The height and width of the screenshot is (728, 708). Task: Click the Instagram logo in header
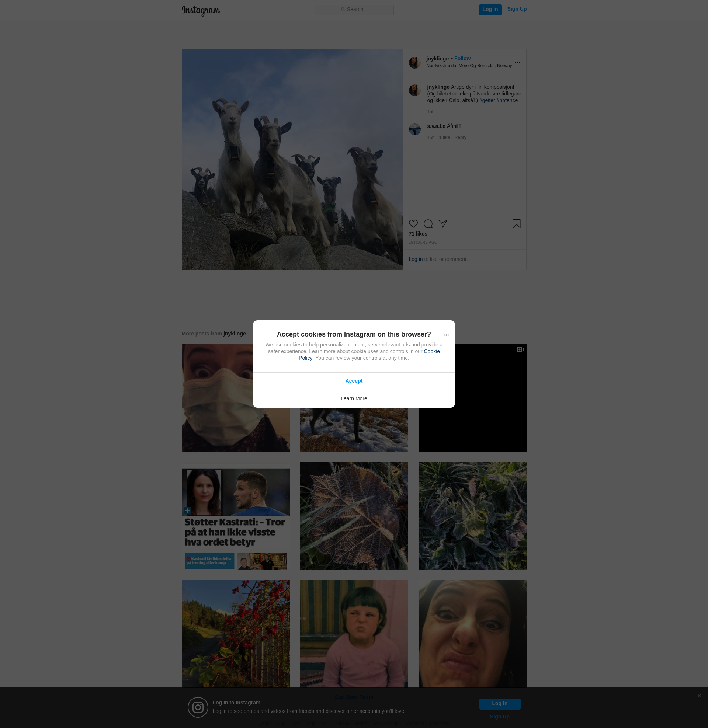201,10
